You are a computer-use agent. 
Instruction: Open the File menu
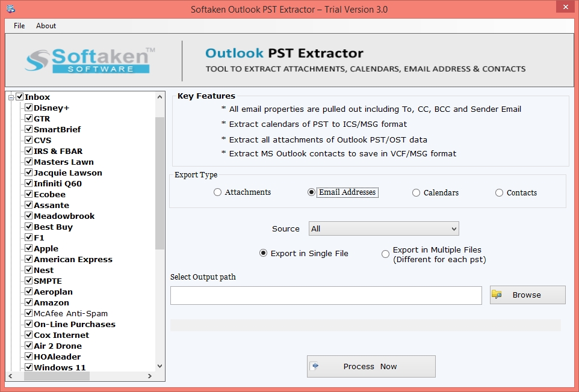click(x=19, y=26)
